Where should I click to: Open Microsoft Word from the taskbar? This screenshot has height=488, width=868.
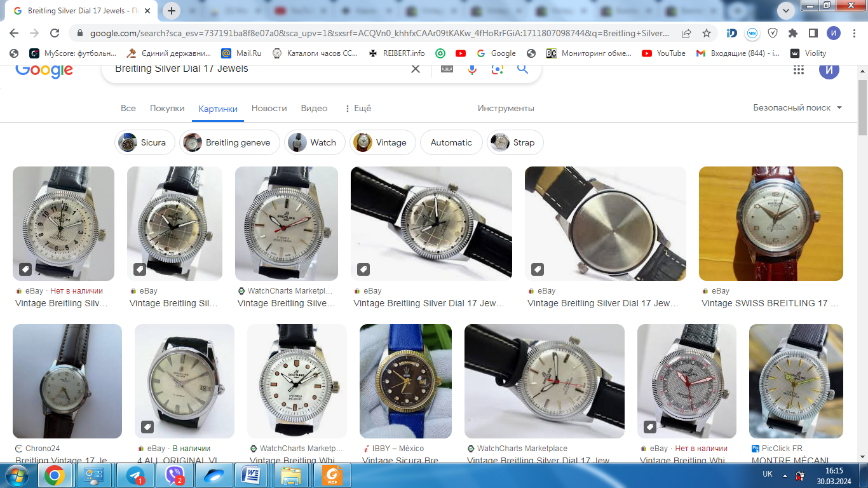pyautogui.click(x=252, y=475)
